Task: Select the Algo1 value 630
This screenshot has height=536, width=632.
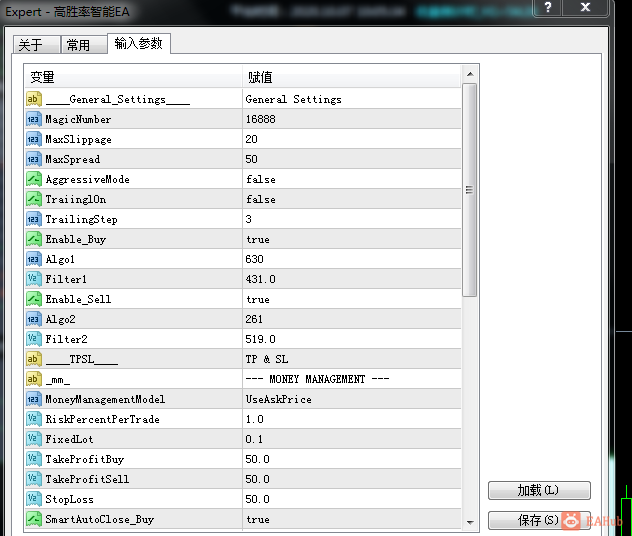Action: click(352, 259)
